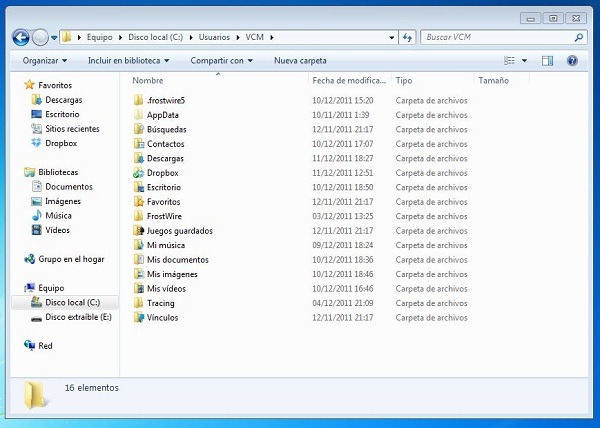Expand the arrow after VCM breadcrumb
This screenshot has width=600, height=428.
pos(272,37)
